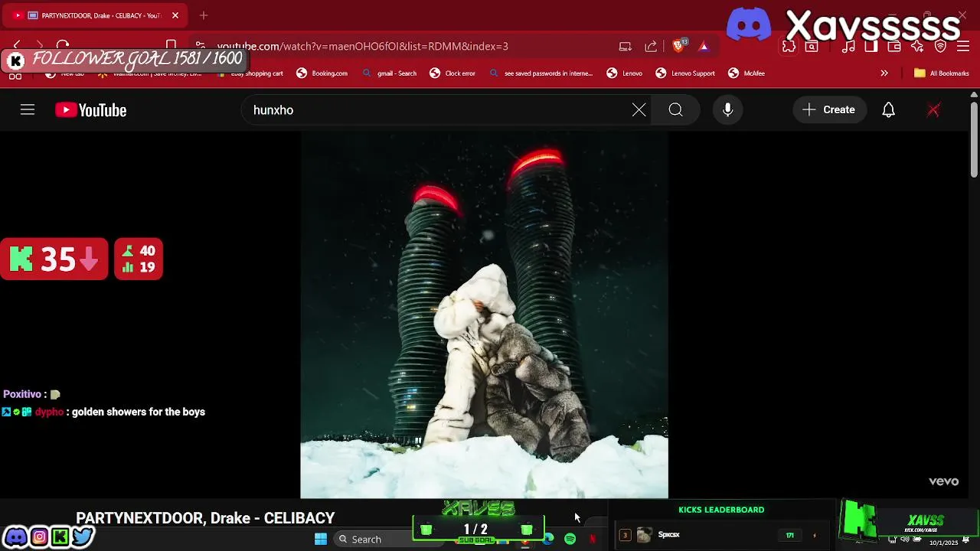The width and height of the screenshot is (980, 551).
Task: Run the search with the magnifier button
Action: coord(675,110)
